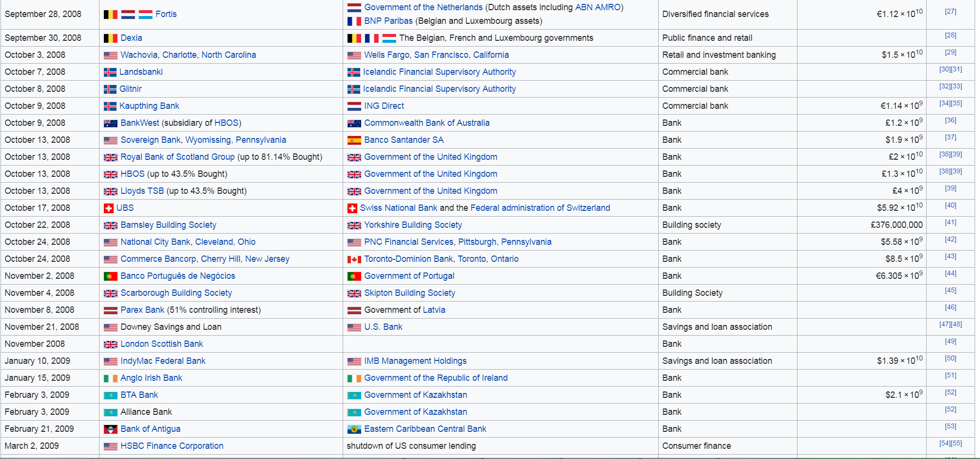Click the Portuguese flag beside Banco Português
The height and width of the screenshot is (459, 980).
(x=111, y=276)
